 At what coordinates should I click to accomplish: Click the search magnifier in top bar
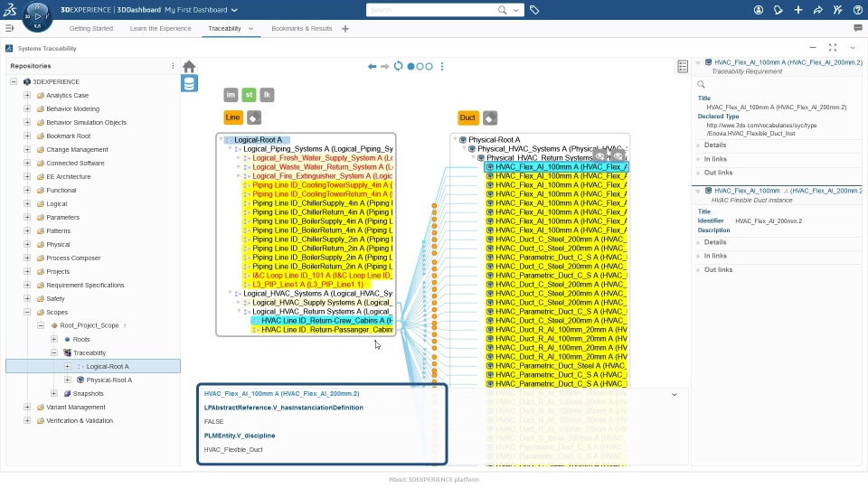click(502, 10)
